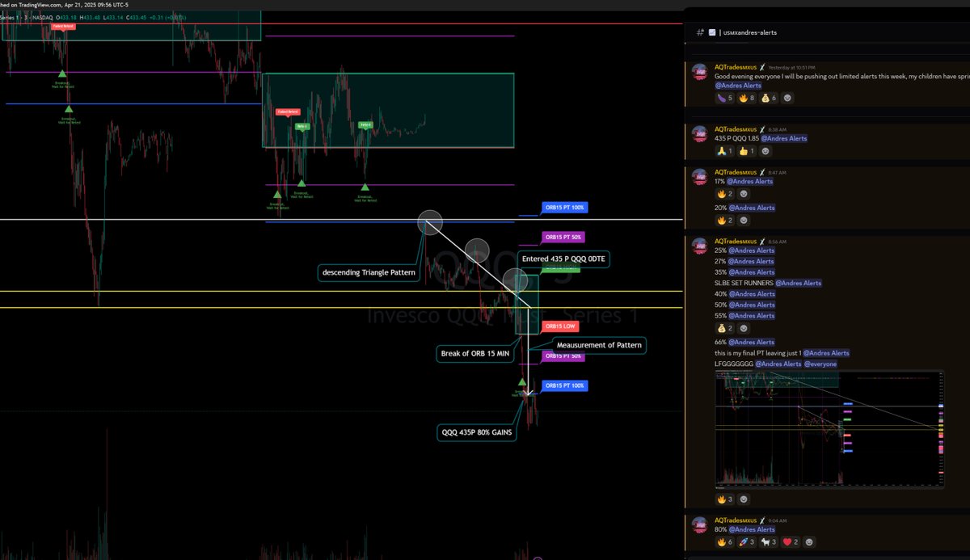Click the praying hands reaction on 435 P message
970x560 pixels.
724,151
